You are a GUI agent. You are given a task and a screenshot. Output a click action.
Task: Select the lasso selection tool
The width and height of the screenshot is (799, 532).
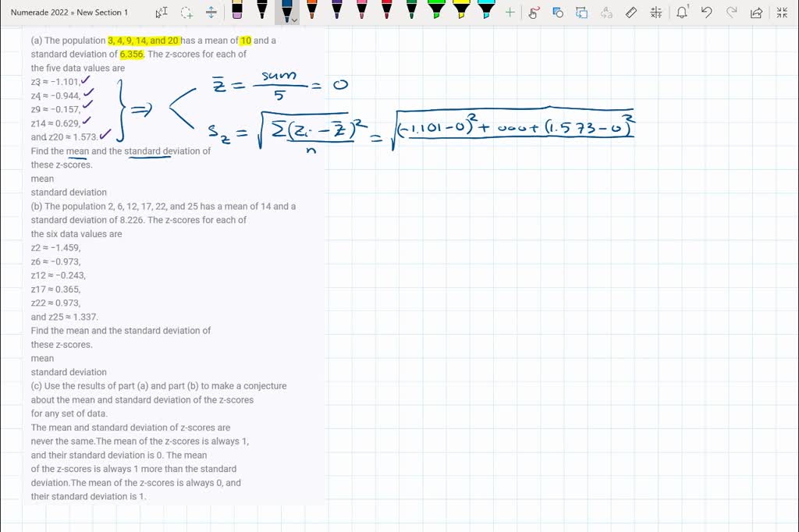pos(534,12)
